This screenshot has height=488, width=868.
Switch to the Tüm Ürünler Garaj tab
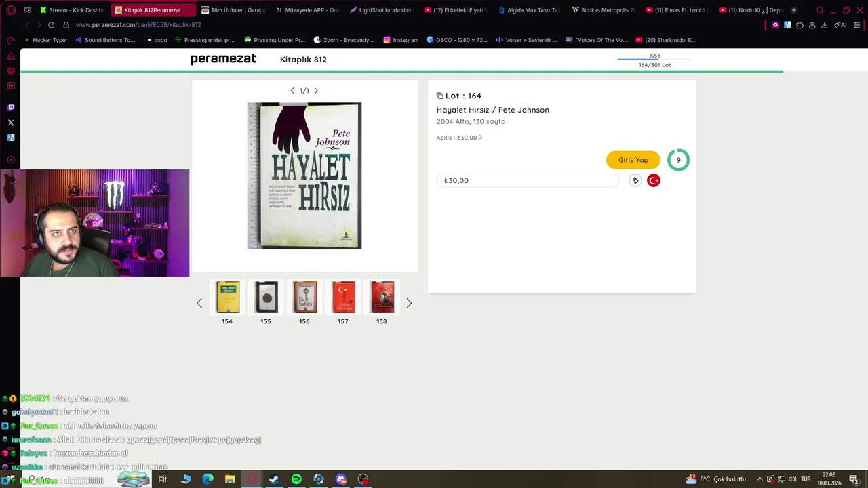point(234,10)
